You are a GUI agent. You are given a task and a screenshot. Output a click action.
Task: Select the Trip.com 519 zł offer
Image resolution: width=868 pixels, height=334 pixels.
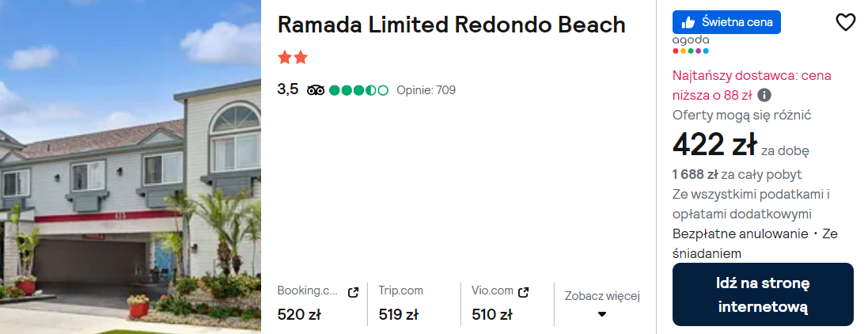point(398,314)
